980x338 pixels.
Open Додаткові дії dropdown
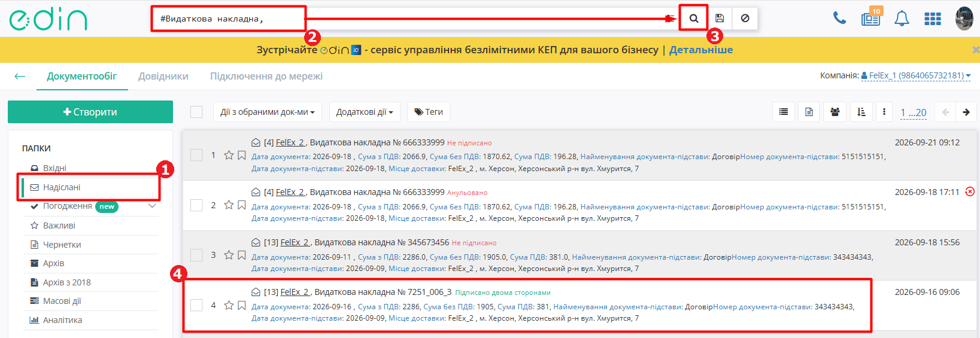click(365, 112)
